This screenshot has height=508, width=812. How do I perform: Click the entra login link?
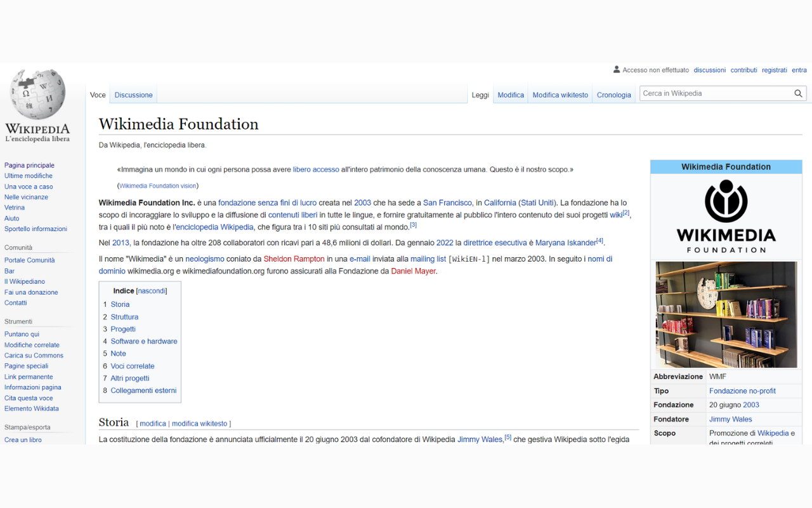pyautogui.click(x=799, y=70)
